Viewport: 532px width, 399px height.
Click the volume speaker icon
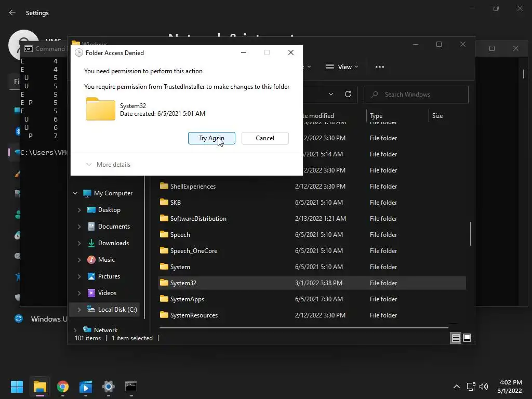click(x=484, y=387)
